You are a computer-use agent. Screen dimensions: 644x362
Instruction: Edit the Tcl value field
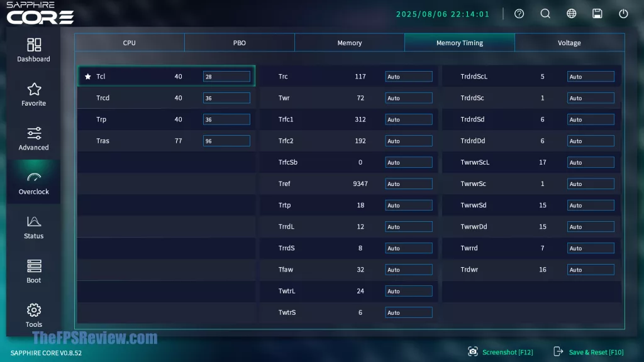point(226,77)
